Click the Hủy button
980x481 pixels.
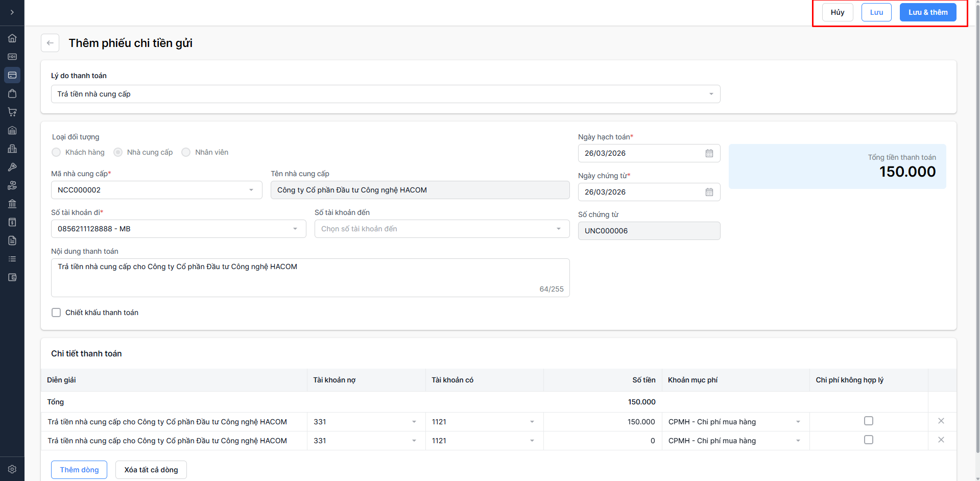point(837,12)
